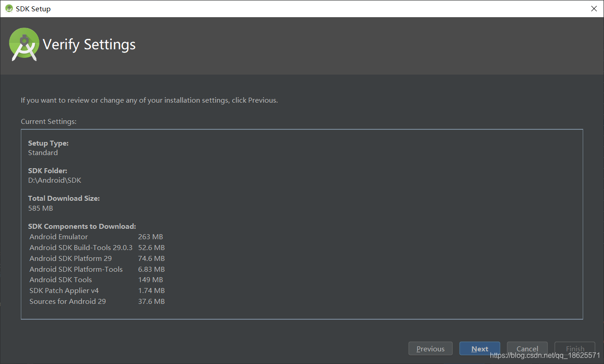Click the Total Download Size label
This screenshot has width=604, height=364.
tap(64, 199)
